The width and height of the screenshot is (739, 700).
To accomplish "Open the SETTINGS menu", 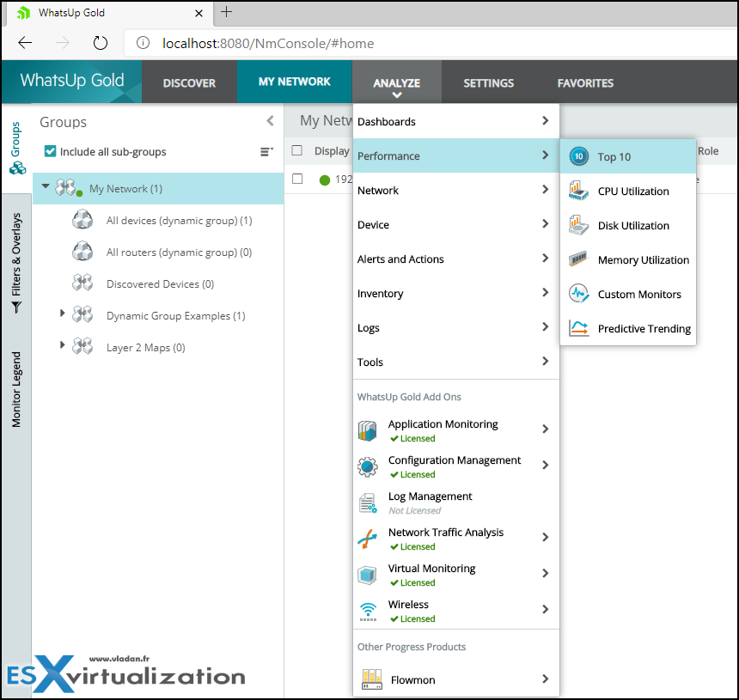I will (x=489, y=83).
